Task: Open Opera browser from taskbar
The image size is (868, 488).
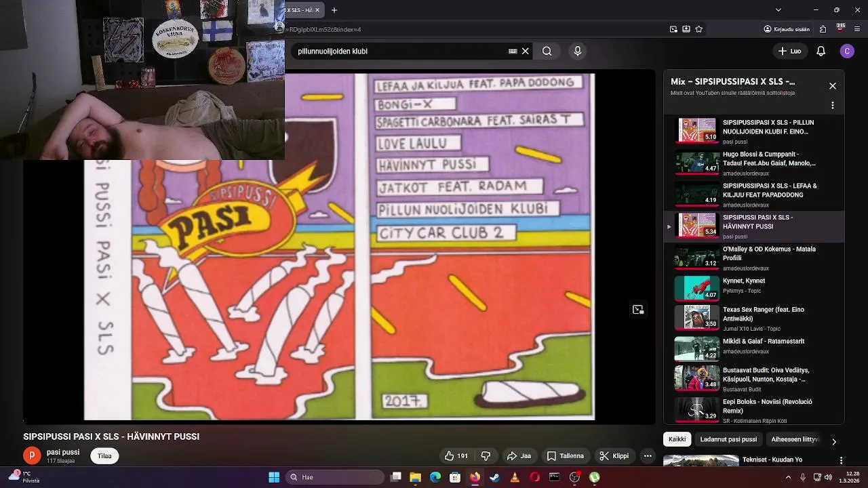Action: (x=534, y=477)
